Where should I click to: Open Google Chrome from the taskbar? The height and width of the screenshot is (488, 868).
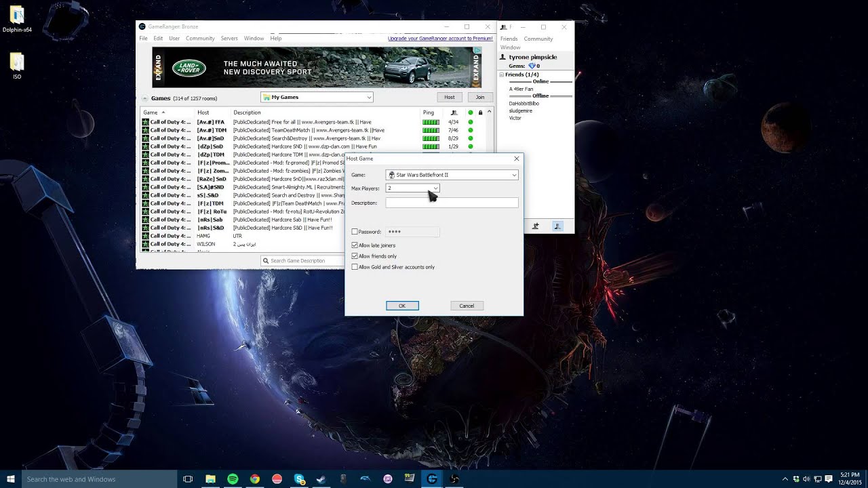(254, 479)
